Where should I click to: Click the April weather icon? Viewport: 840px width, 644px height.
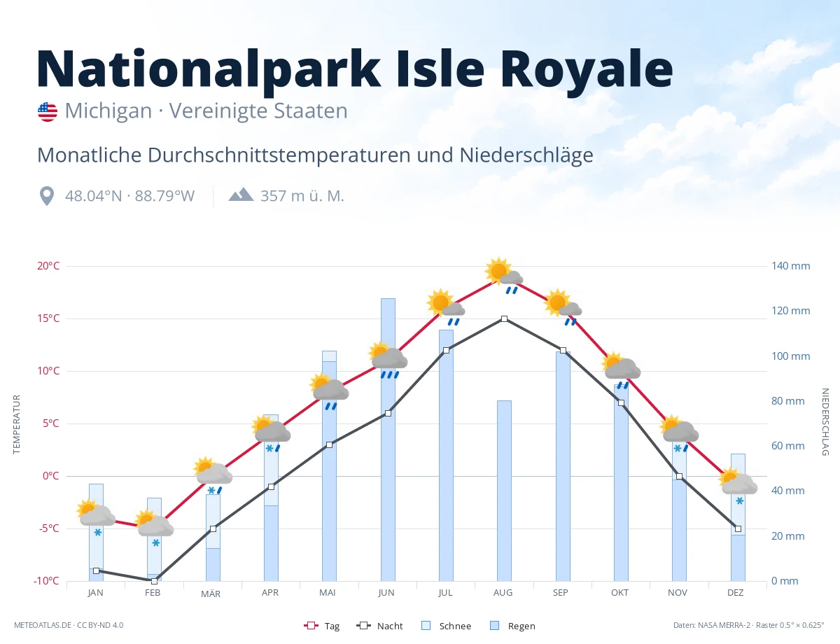271,434
